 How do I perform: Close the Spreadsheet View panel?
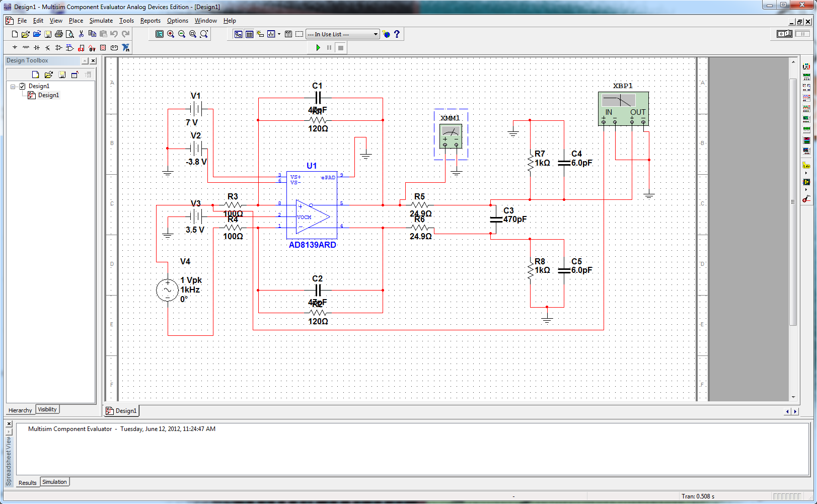[9, 424]
